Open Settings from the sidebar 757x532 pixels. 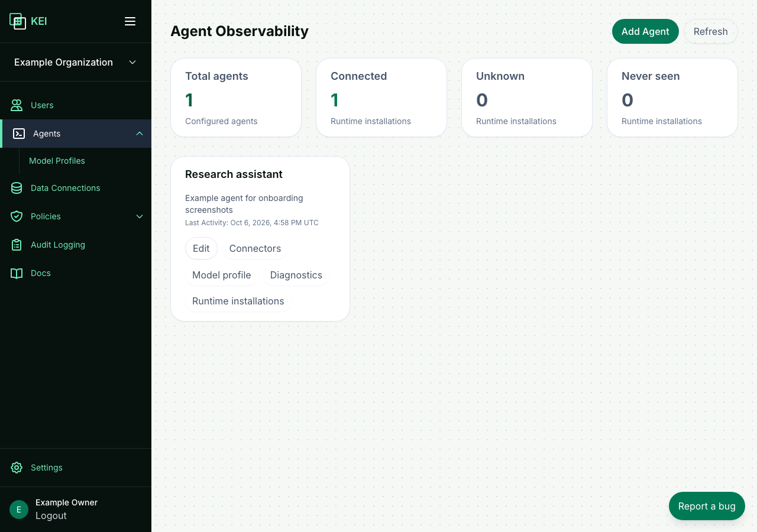pos(76,468)
